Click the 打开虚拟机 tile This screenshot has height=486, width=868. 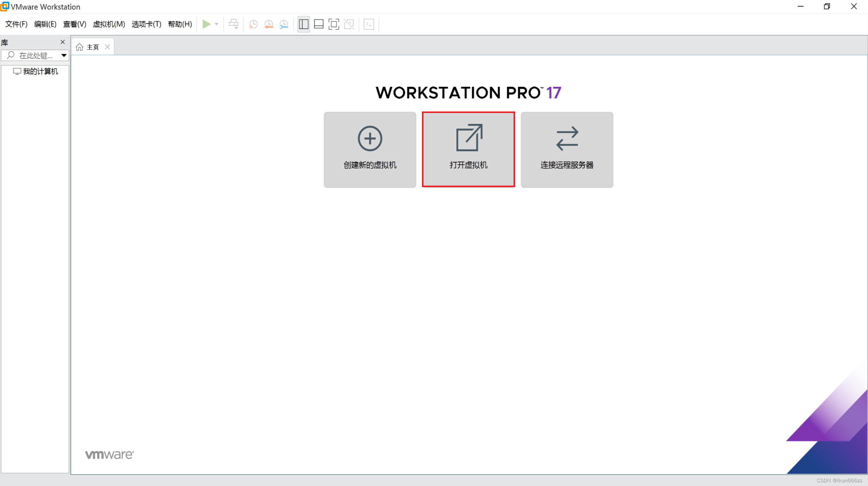(468, 150)
